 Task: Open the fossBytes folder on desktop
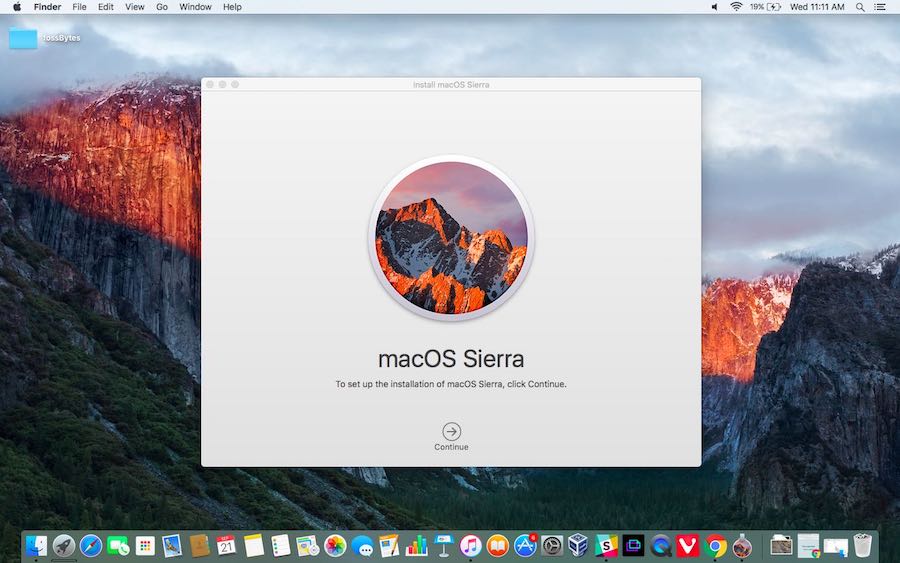(x=23, y=39)
